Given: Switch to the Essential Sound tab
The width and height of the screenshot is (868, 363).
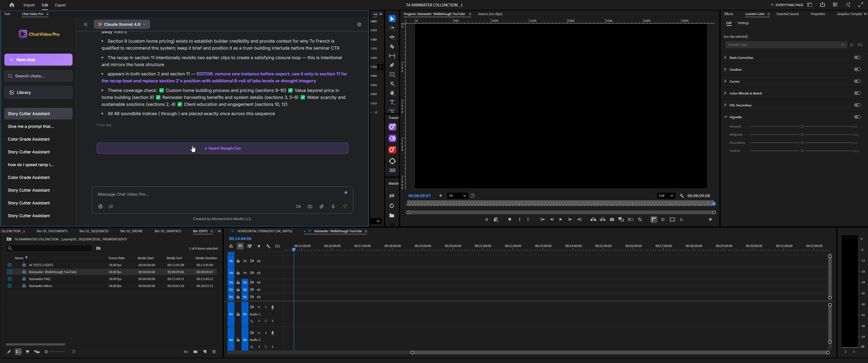Looking at the screenshot, I should (787, 14).
